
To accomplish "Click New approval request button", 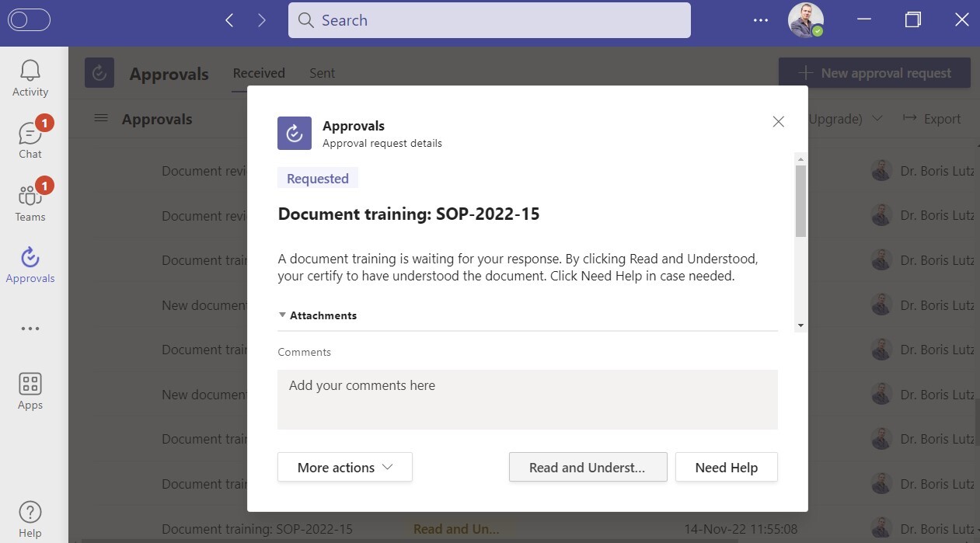I will [x=874, y=73].
